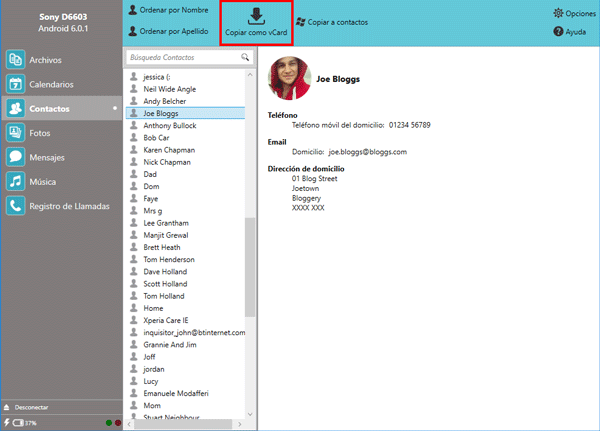This screenshot has width=600, height=431.
Task: Select contact Andy Belcher
Action: 185,101
